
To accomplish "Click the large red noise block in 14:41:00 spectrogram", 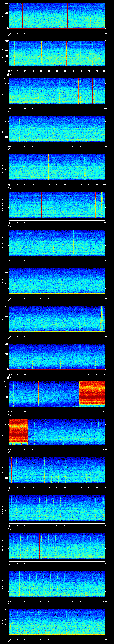I will coord(92,393).
